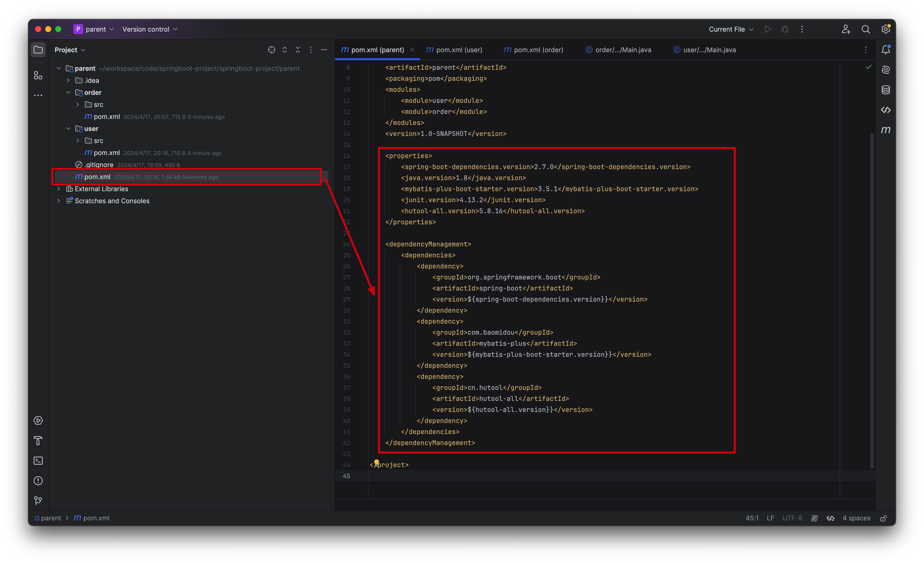Expand External Libraries node
Image resolution: width=924 pixels, height=563 pixels.
[x=59, y=189]
